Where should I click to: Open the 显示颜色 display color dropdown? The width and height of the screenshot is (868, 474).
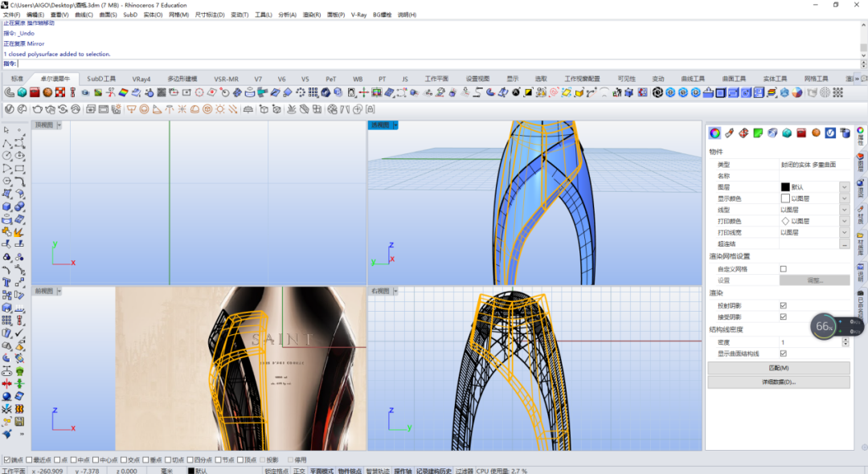coord(844,198)
